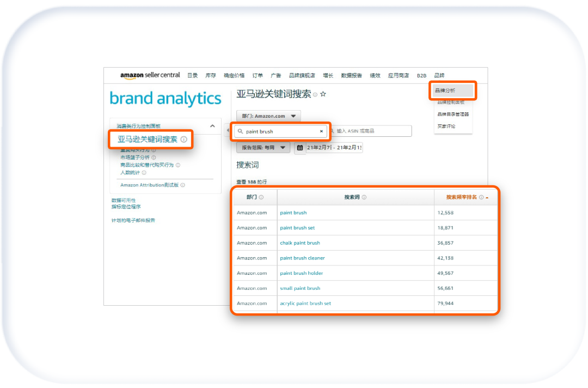Screen dimensions: 588x388
Task: Open the paint brush search term
Action: (293, 213)
